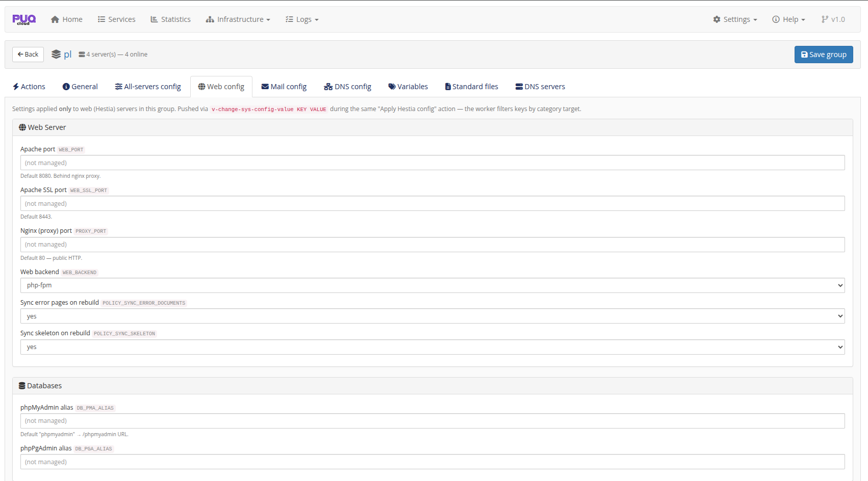Expand the Help menu caret
868x481 pixels.
803,20
